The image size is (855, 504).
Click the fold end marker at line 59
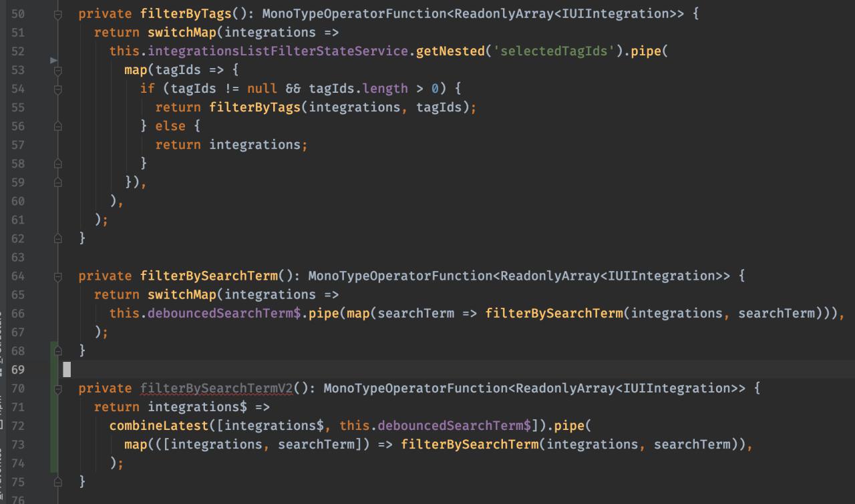(58, 182)
